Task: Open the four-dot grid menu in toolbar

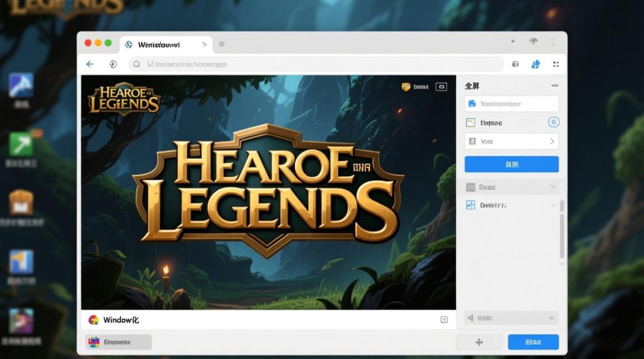Action: click(556, 64)
